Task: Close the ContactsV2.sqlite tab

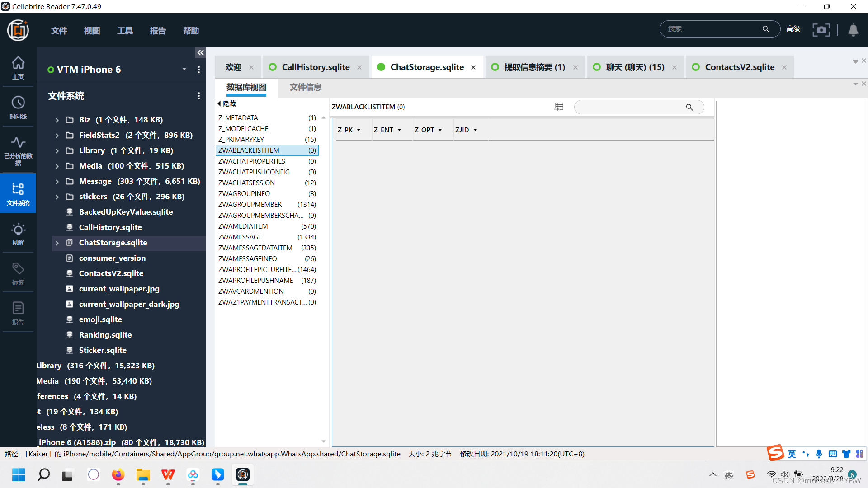Action: coord(784,67)
